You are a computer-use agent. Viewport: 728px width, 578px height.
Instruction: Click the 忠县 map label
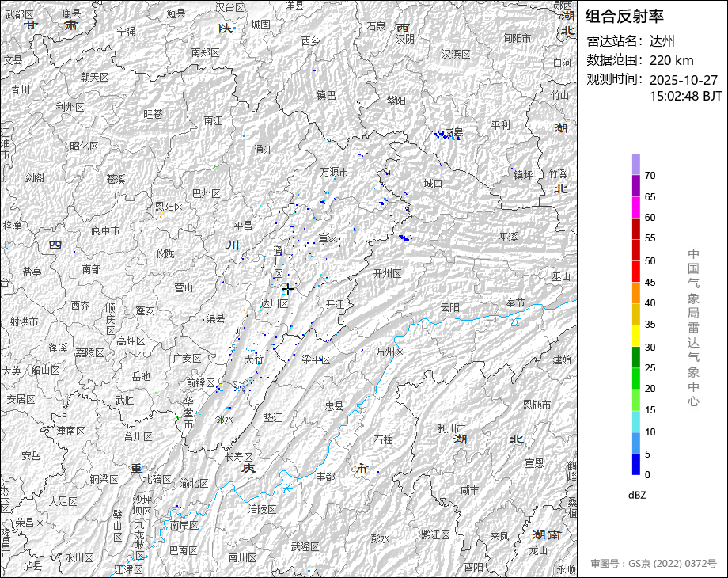[334, 406]
